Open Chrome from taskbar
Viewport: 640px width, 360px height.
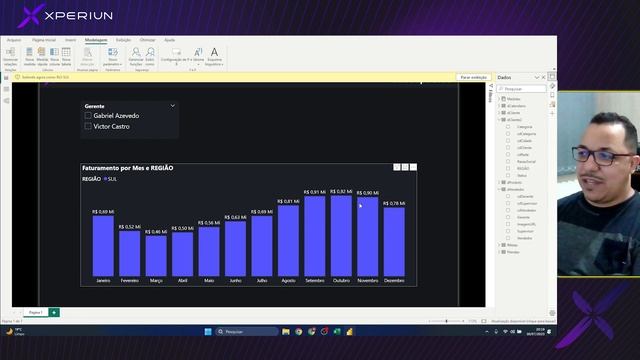(x=299, y=331)
